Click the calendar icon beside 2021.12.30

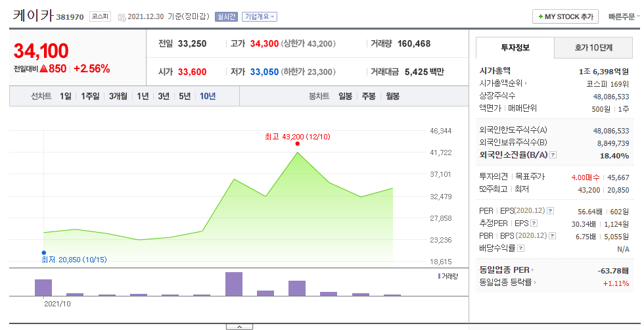122,17
